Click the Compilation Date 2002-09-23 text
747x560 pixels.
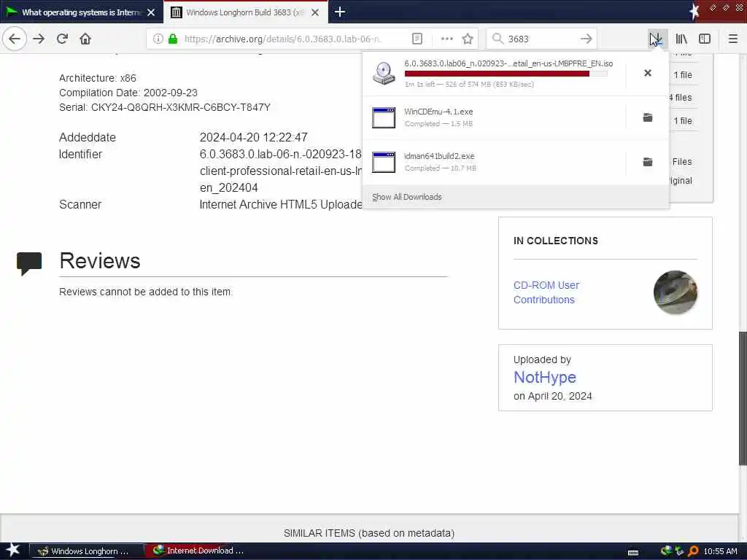tap(128, 93)
